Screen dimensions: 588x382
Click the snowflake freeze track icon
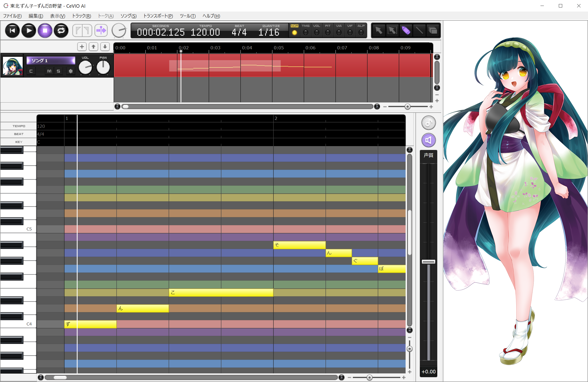pos(71,71)
